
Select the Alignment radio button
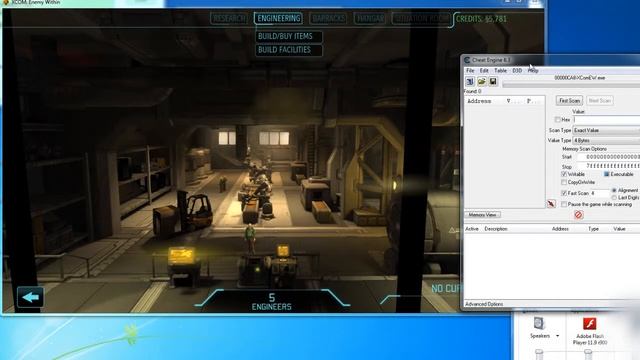pyautogui.click(x=614, y=191)
